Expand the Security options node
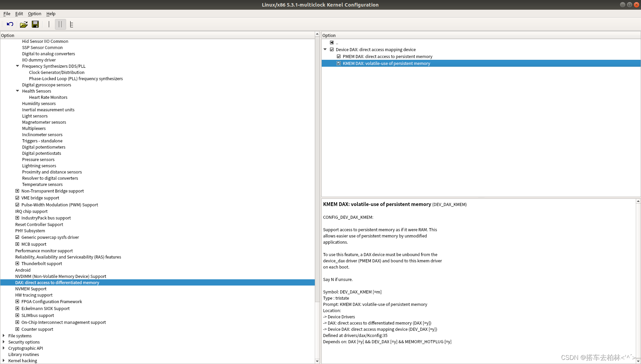The height and width of the screenshot is (364, 641). [x=3, y=342]
